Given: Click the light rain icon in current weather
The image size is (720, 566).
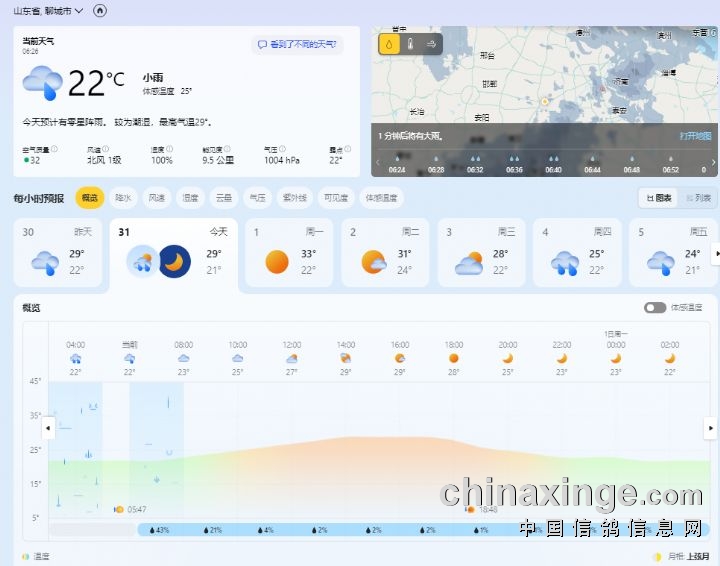Looking at the screenshot, I should pyautogui.click(x=42, y=82).
